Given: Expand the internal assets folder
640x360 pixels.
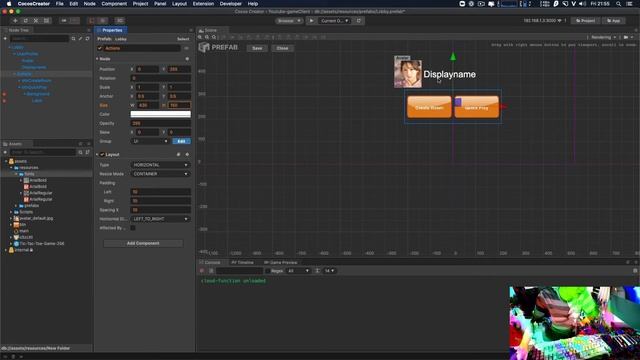Looking at the screenshot, I should 6,250.
